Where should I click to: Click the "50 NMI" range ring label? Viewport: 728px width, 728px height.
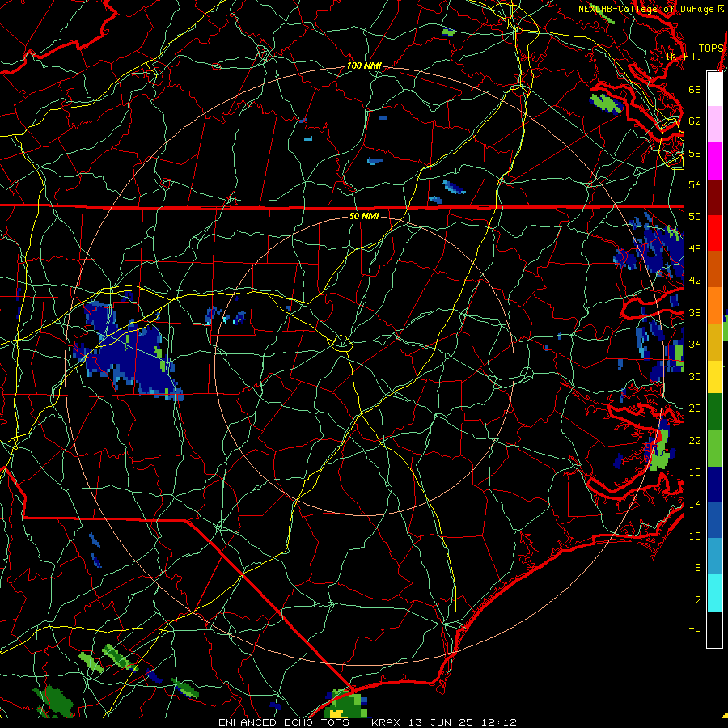click(364, 216)
